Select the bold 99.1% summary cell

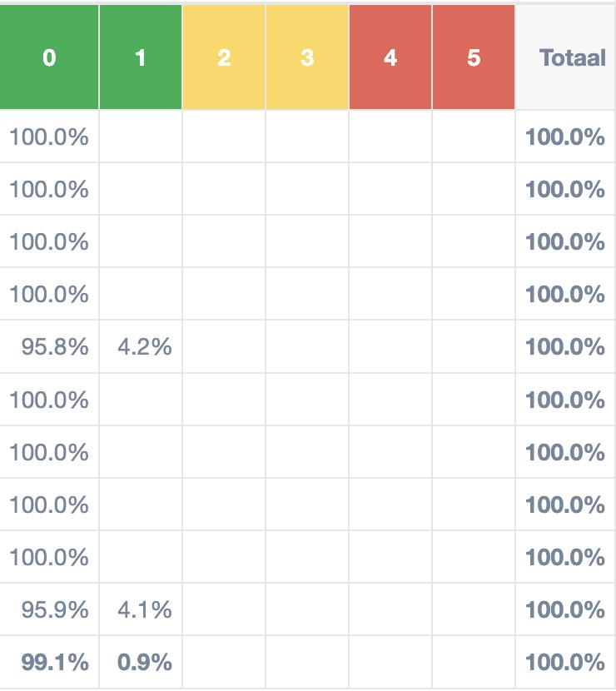55,663
